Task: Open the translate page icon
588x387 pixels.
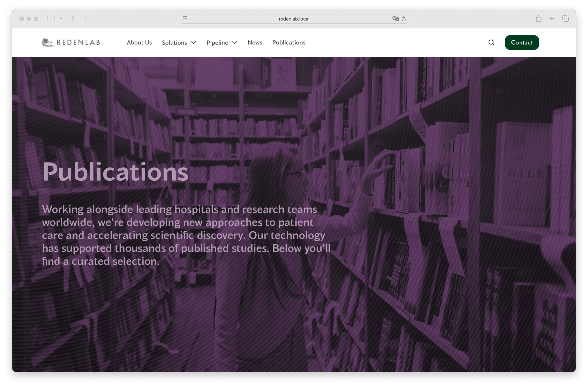Action: pos(395,19)
